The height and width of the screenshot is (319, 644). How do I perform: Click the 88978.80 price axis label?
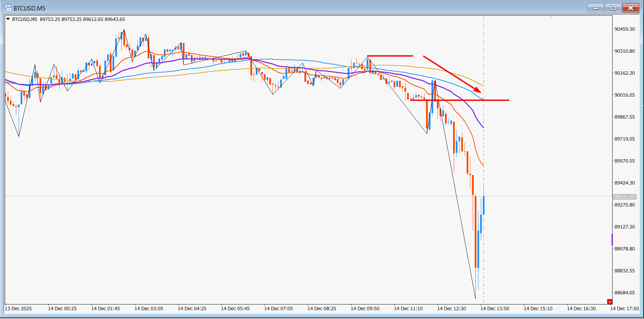click(624, 249)
